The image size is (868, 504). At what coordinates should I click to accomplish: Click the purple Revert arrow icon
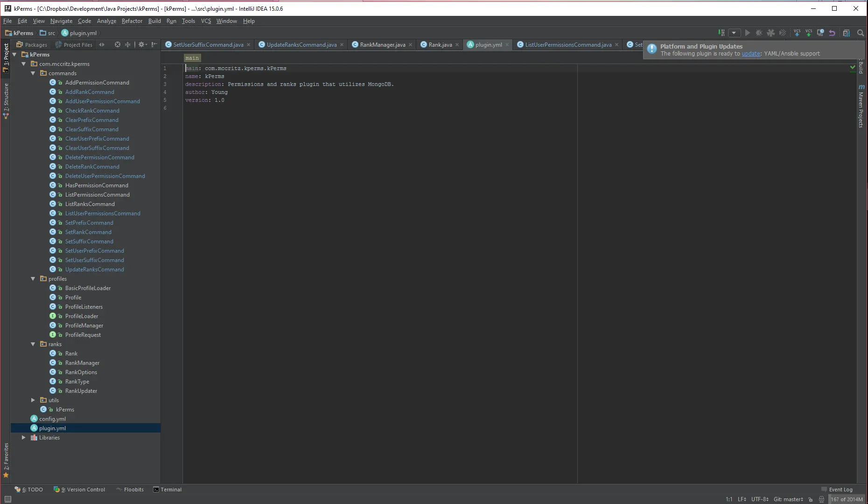pyautogui.click(x=832, y=33)
